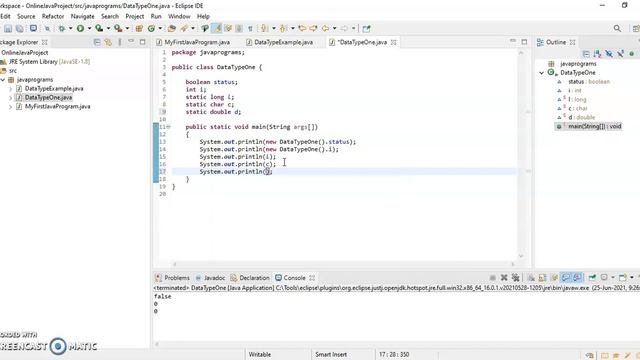
Task: Click the Save icon in main toolbar
Action: (8, 29)
